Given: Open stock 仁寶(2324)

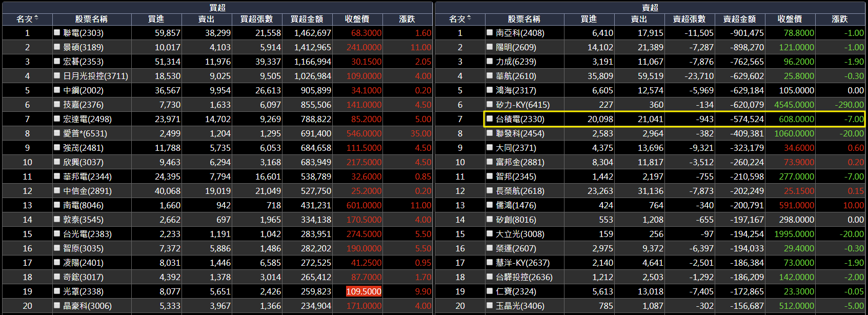Looking at the screenshot, I should pos(516,291).
